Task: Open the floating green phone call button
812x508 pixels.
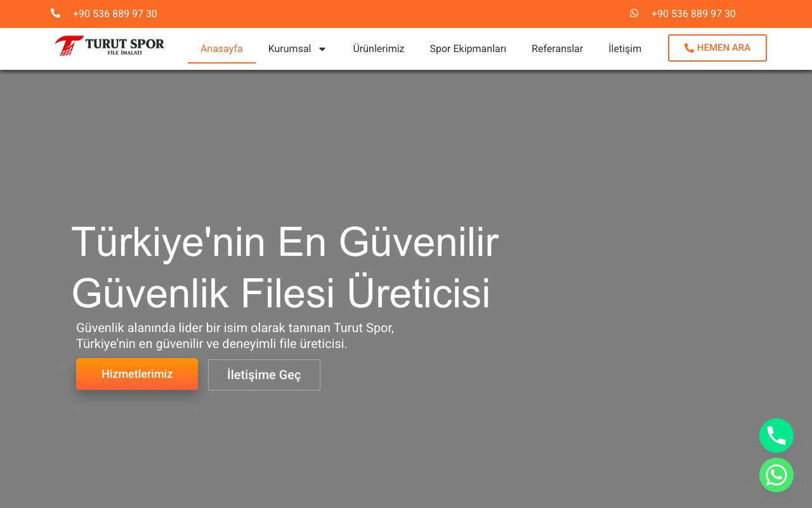Action: [776, 436]
